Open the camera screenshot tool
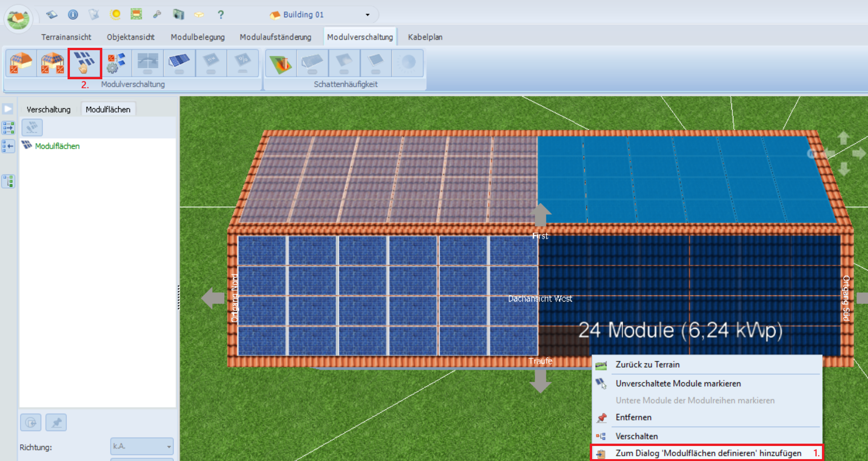The height and width of the screenshot is (461, 868). [x=178, y=15]
